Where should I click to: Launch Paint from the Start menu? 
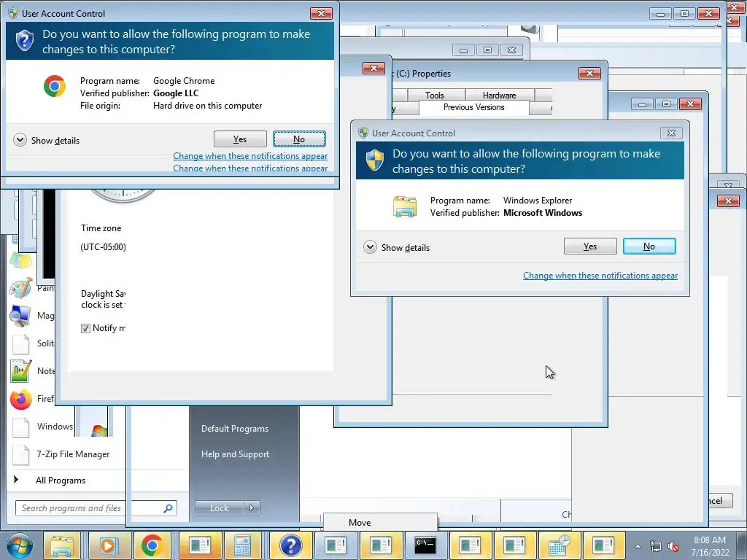21,289
